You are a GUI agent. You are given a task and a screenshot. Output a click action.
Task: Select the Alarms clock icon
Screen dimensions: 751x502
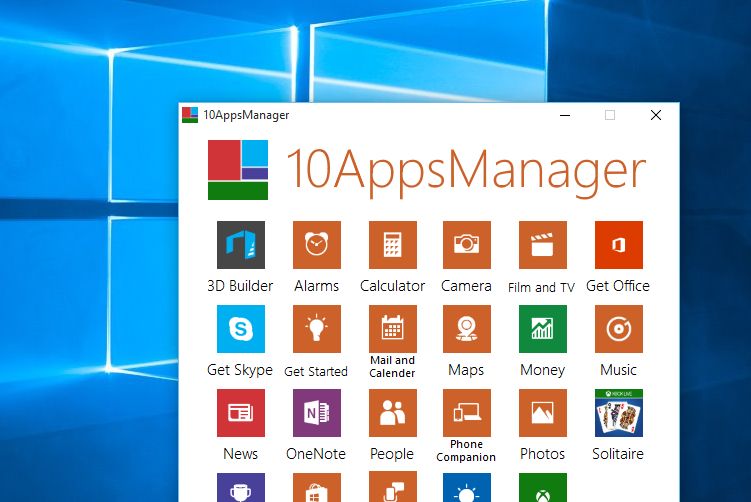click(x=317, y=245)
